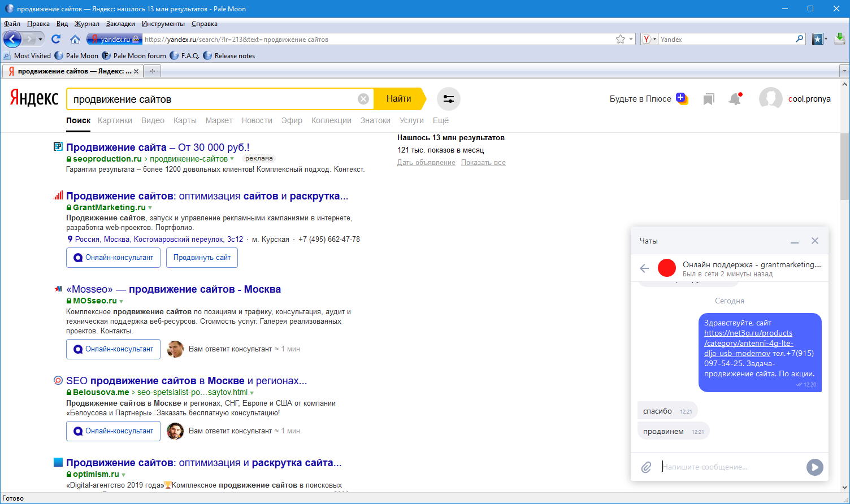The width and height of the screenshot is (850, 504).
Task: Expand the optimism.ru result menu arrow
Action: 123,475
